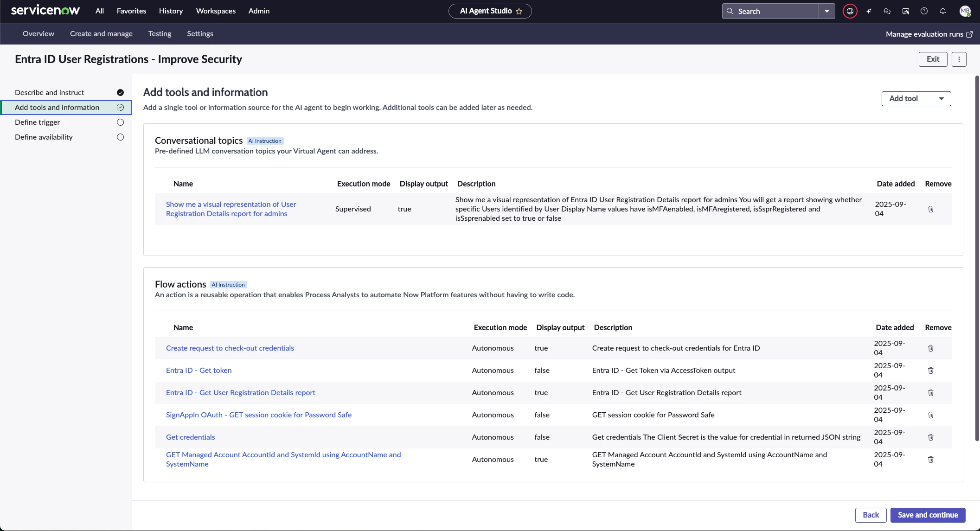Open Manage evaluation runs link
980x531 pixels.
coord(929,34)
